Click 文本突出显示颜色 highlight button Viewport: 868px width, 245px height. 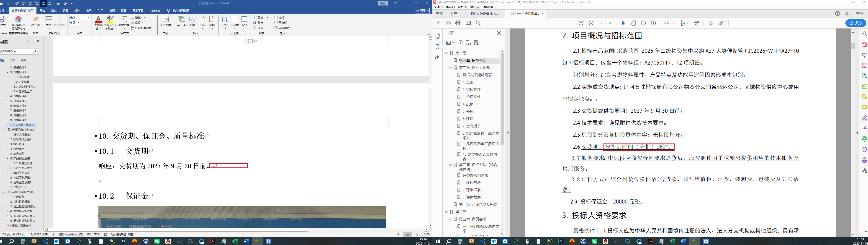(x=110, y=22)
